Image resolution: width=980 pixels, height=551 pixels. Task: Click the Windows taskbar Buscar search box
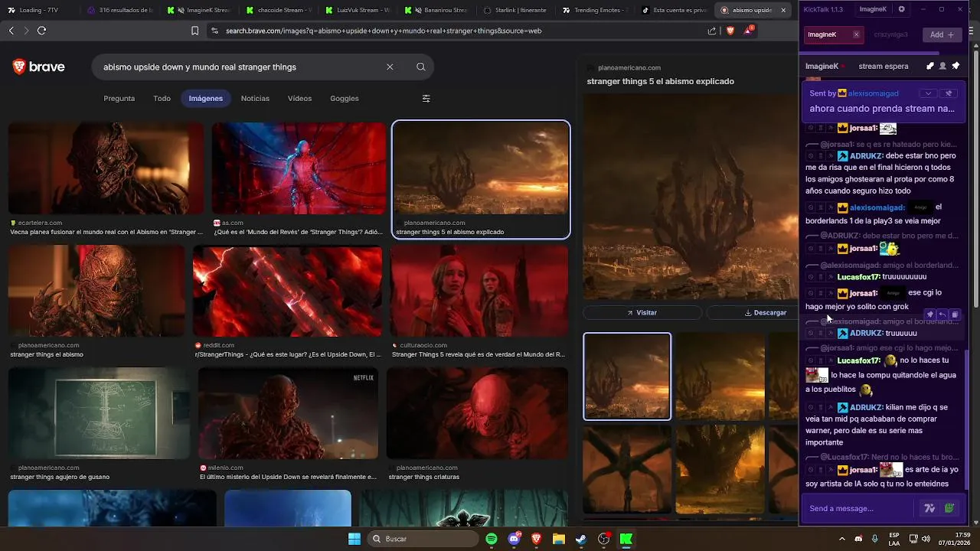[x=423, y=539]
